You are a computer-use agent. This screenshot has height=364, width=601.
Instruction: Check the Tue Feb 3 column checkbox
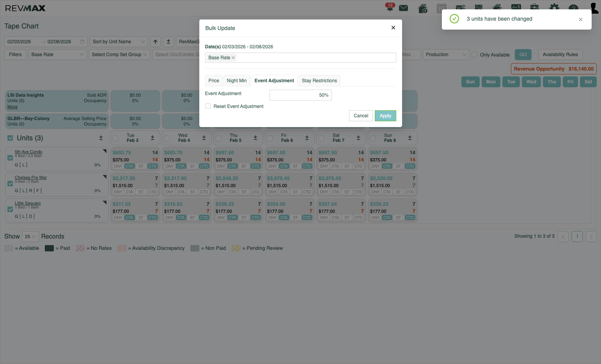115,138
